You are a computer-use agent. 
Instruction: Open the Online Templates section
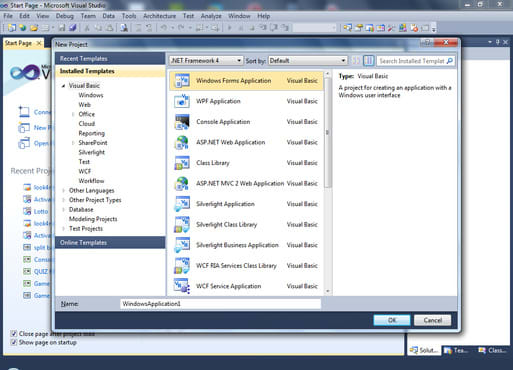[110, 243]
